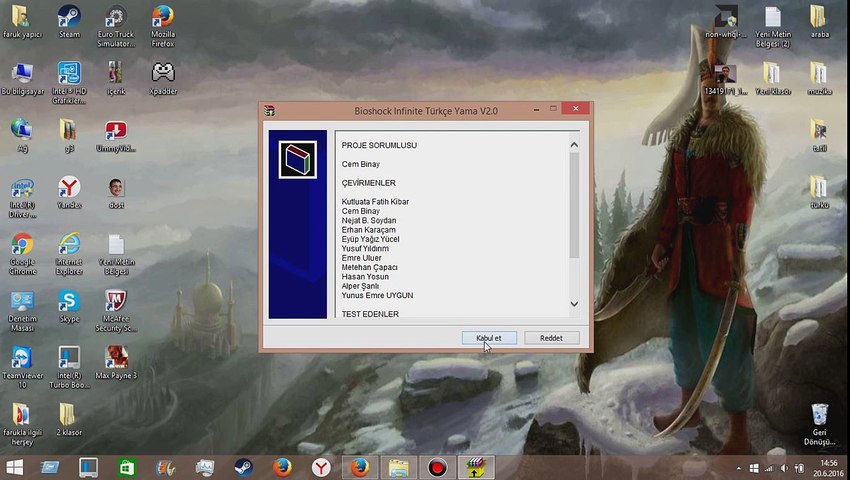Select the araba folder on desktop

819,22
